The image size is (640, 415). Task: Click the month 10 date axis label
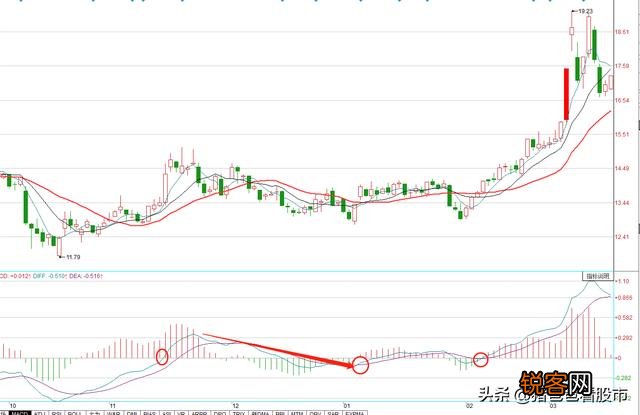pyautogui.click(x=13, y=406)
